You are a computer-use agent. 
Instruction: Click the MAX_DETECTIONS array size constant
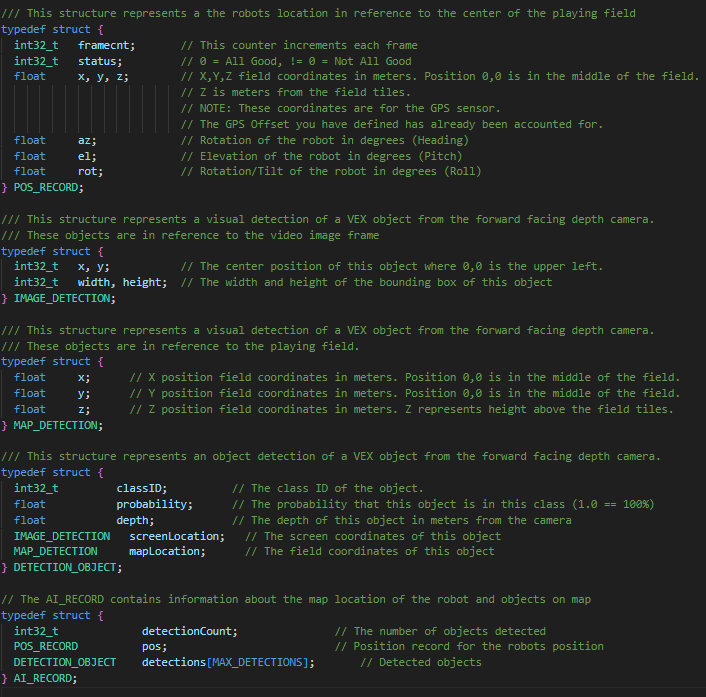[255, 662]
